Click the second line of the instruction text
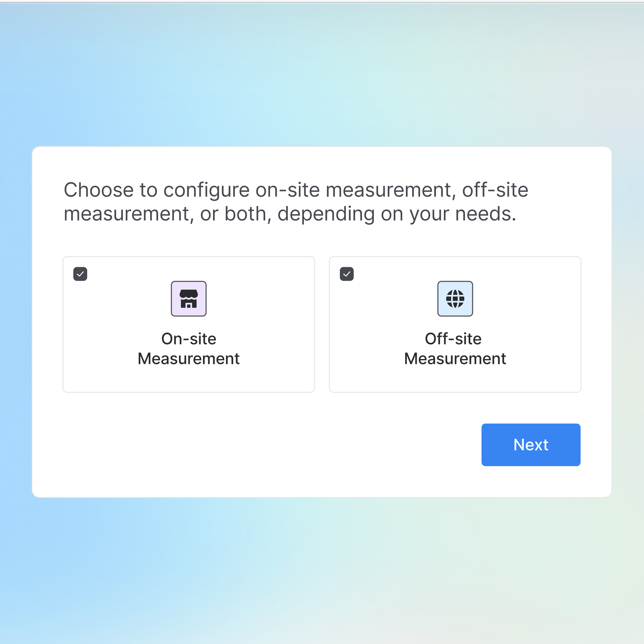 [x=290, y=214]
